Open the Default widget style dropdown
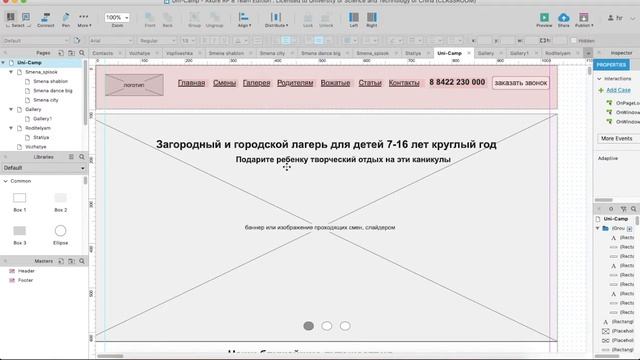The image size is (640, 360). click(x=35, y=40)
